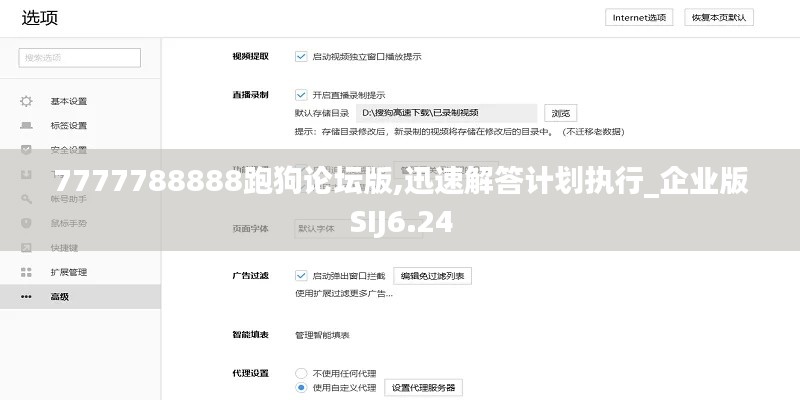800x400 pixels.
Task: Toggle 开启直播录制提示 checkbox
Action: pyautogui.click(x=301, y=95)
